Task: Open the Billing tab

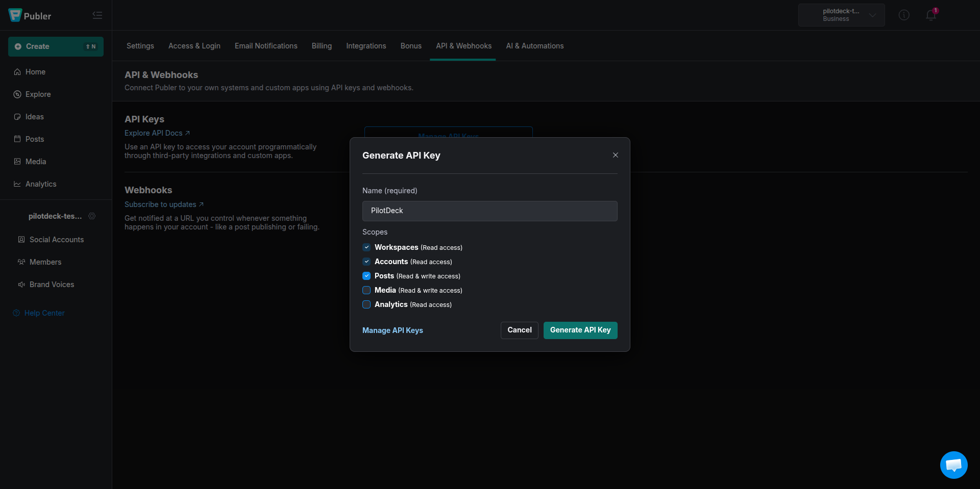Action: 322,46
